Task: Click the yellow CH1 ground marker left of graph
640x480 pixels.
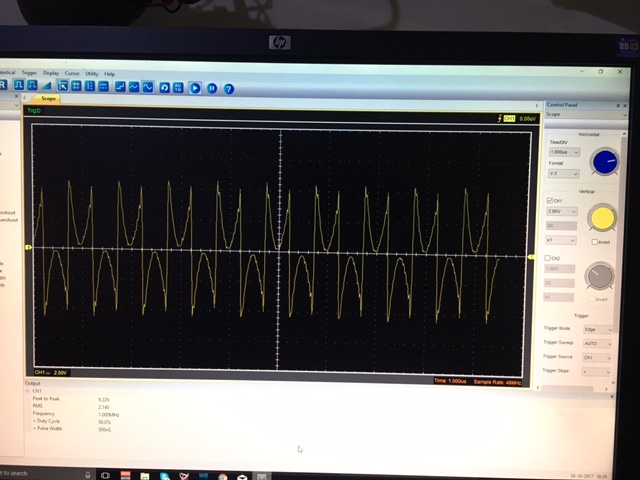Action: coord(28,248)
